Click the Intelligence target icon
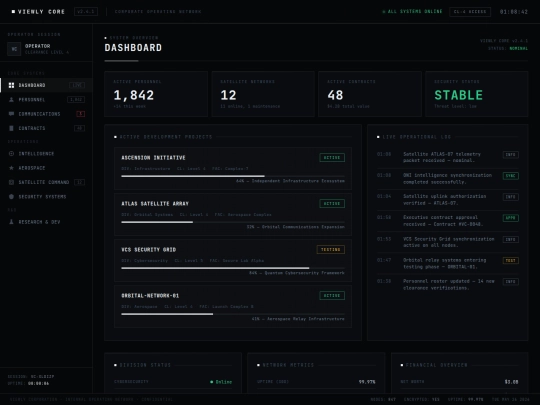Screen dimensions: 540x405 click(x=11, y=154)
